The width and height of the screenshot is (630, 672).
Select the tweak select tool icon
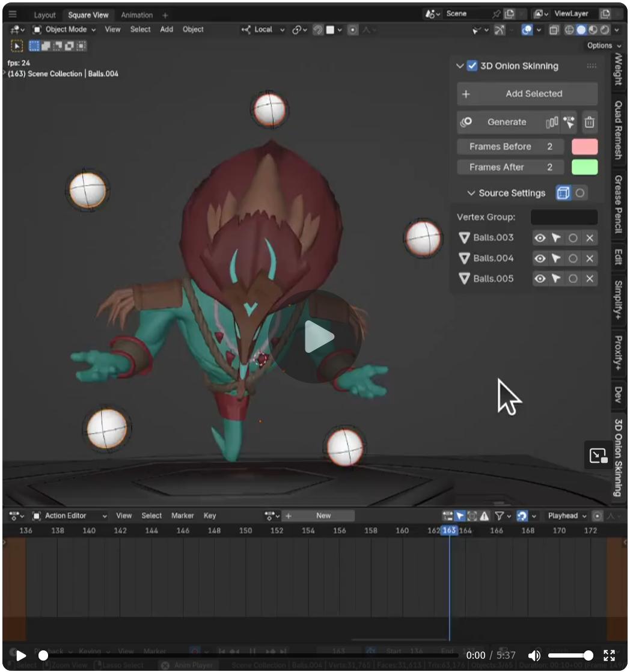pos(17,46)
